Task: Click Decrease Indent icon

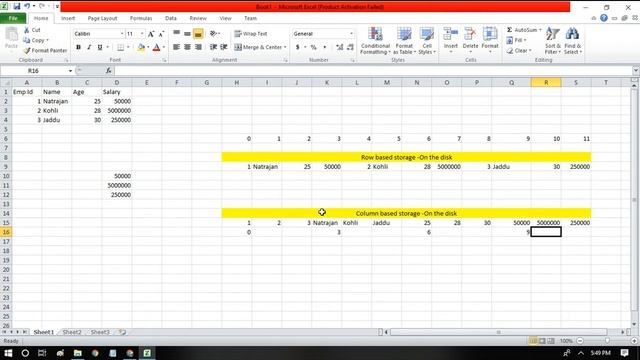Action: 213,47
